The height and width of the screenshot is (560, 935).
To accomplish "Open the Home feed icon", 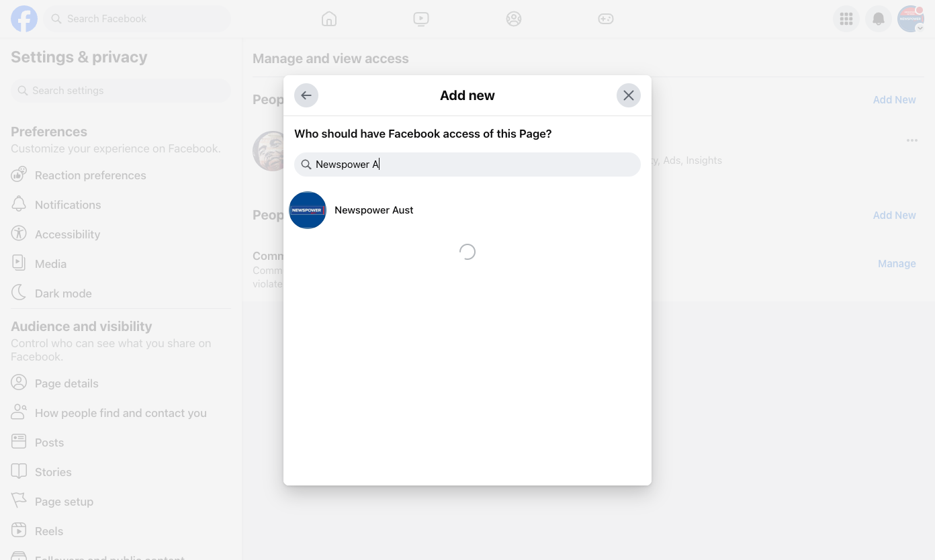I will [x=329, y=19].
